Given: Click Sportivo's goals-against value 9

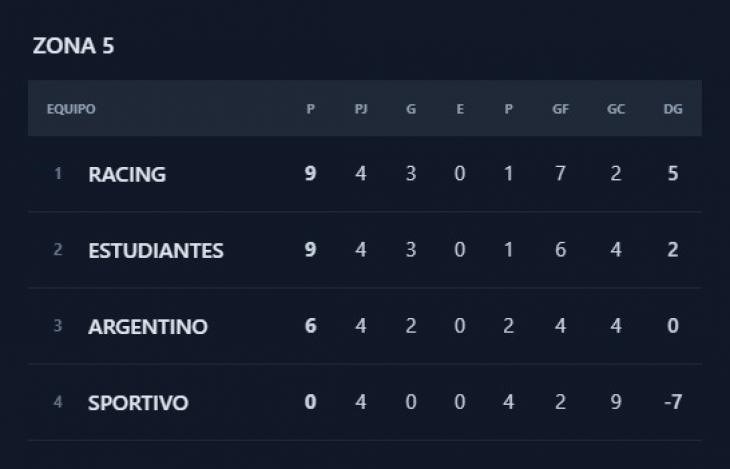Looking at the screenshot, I should 616,403.
